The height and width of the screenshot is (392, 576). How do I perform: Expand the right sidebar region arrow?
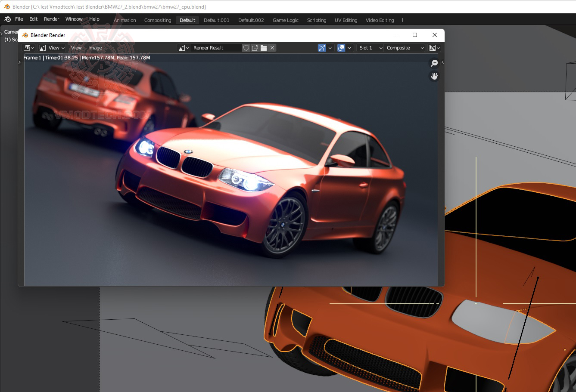click(x=442, y=62)
